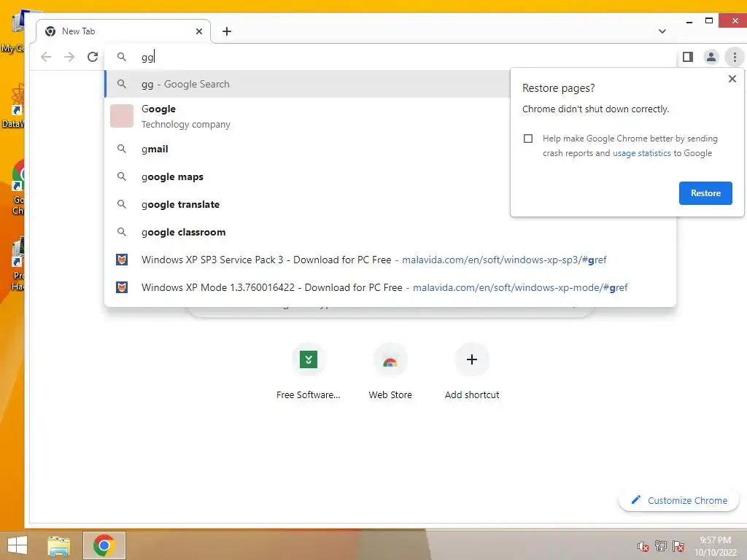Choose the gmail suggestion
Viewport: 747px width, 560px height.
coord(307,149)
